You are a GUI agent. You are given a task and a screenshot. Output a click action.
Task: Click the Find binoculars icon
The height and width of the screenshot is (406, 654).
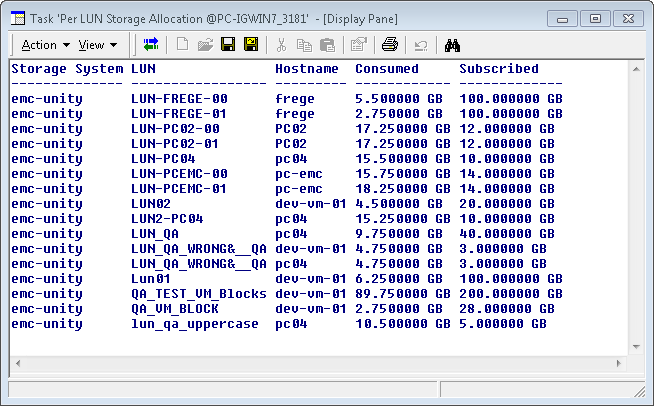(452, 45)
